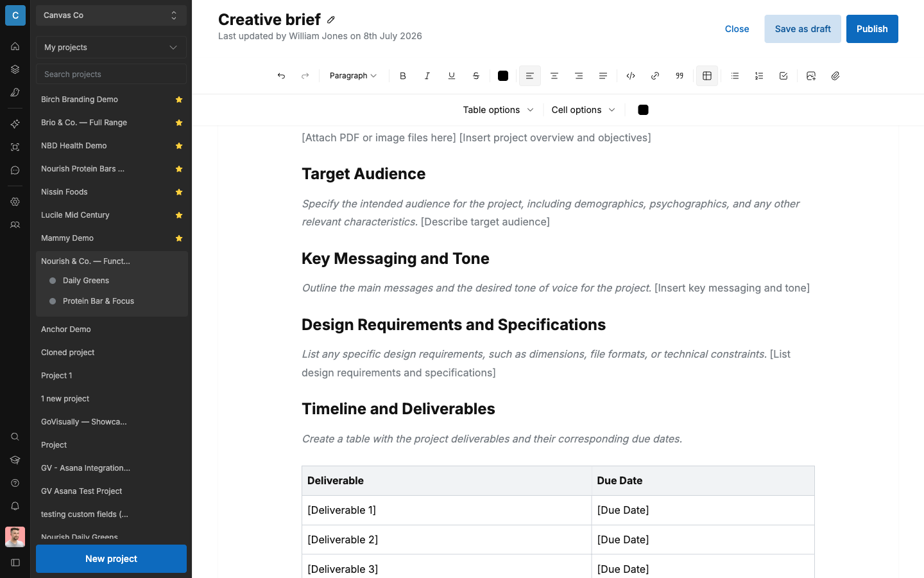Open the Table options dropdown
The image size is (924, 578).
tap(499, 110)
